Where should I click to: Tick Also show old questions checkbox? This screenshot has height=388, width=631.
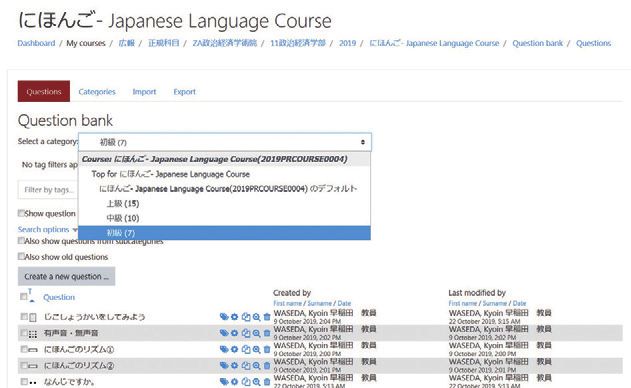click(x=21, y=256)
